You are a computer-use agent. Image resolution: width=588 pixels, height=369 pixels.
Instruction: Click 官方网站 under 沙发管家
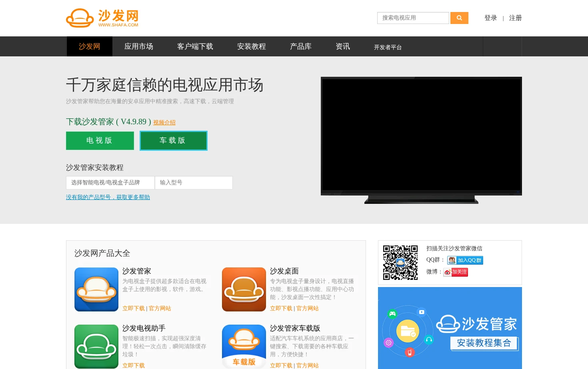pos(160,308)
